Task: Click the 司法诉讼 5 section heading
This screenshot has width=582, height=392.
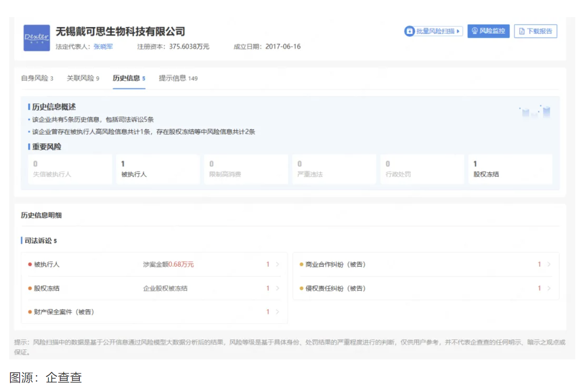Action: (40, 241)
